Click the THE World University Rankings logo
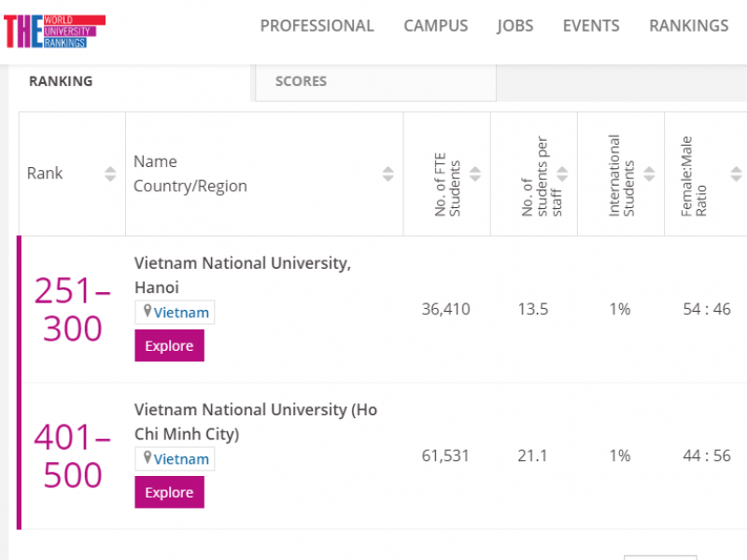Viewport: 747px width, 560px height. [54, 30]
